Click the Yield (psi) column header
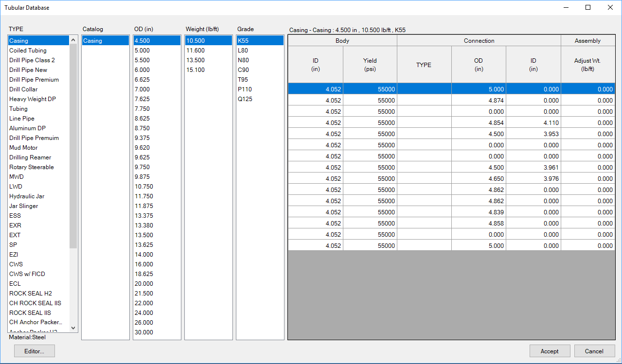 (x=370, y=64)
